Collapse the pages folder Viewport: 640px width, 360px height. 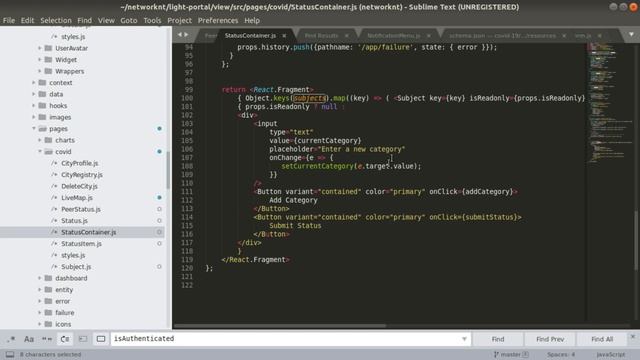point(33,129)
